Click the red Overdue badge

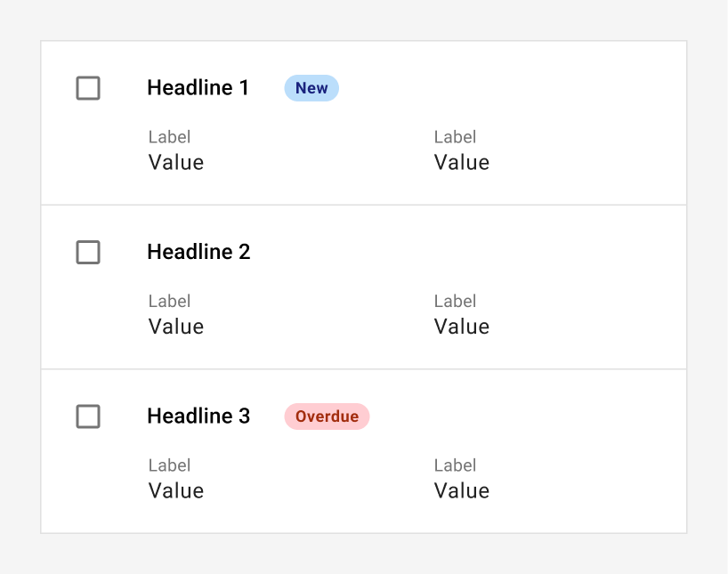[327, 416]
